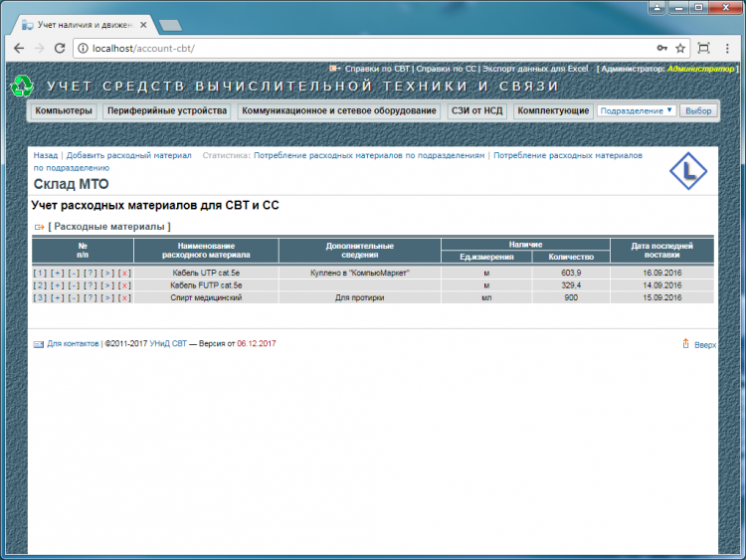Close the browser tab
Viewport: 746px width, 560px height.
pyautogui.click(x=143, y=25)
